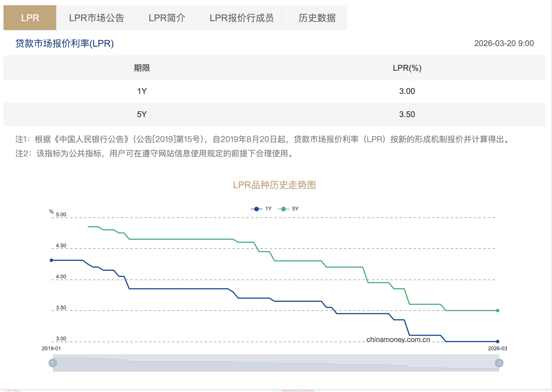View the LPR报价行成员 tab

[x=242, y=18]
